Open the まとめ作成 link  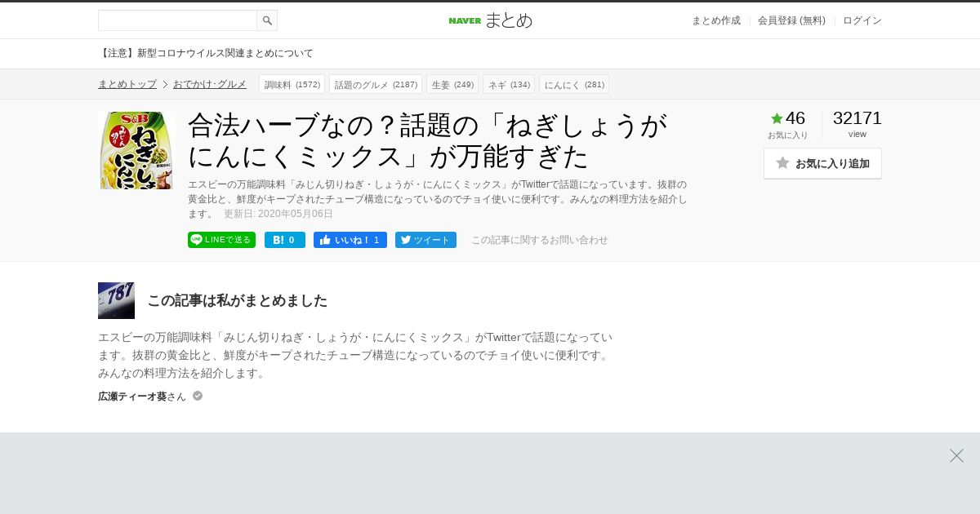(x=715, y=20)
